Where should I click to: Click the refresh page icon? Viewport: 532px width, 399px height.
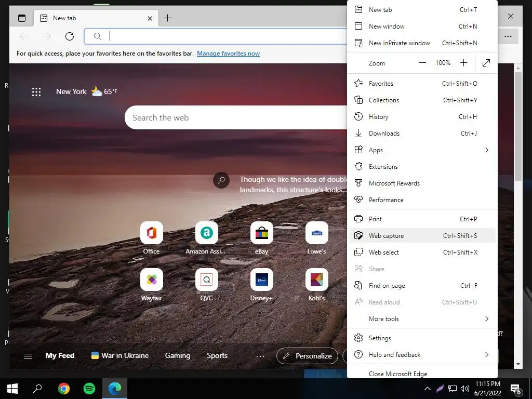(x=70, y=36)
